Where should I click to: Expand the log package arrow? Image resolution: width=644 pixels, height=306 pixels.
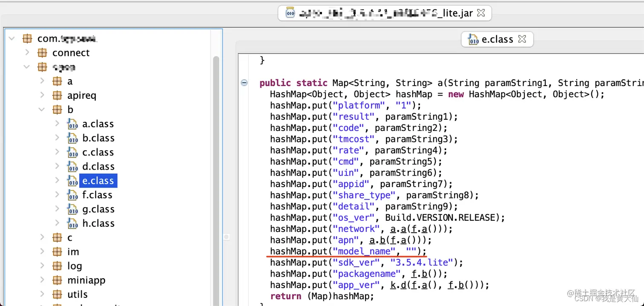42,266
